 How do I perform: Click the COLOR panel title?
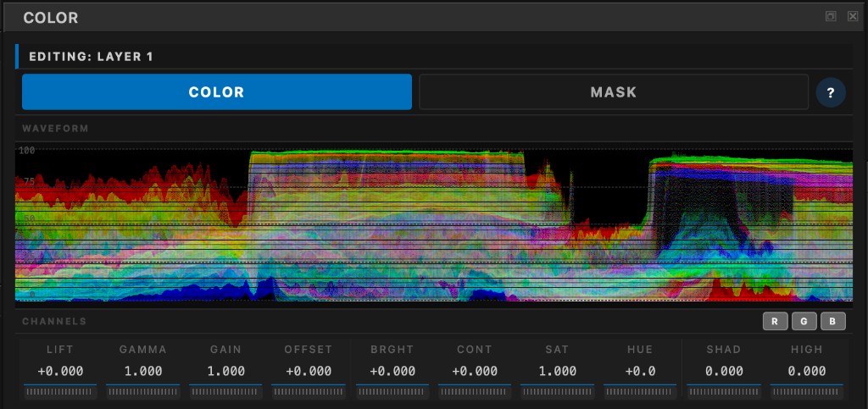(50, 18)
